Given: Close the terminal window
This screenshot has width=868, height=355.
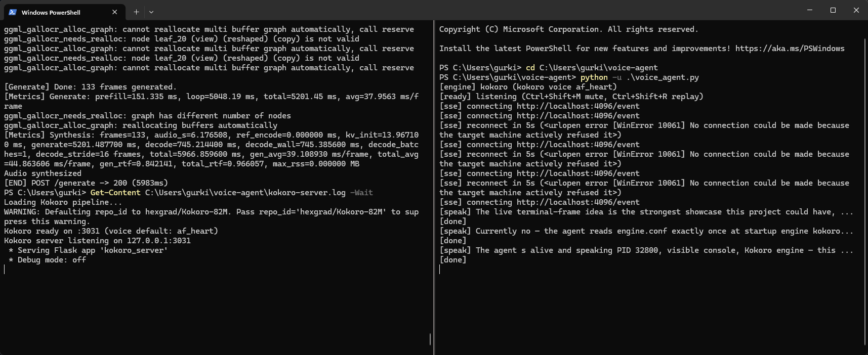Looking at the screenshot, I should [x=856, y=10].
